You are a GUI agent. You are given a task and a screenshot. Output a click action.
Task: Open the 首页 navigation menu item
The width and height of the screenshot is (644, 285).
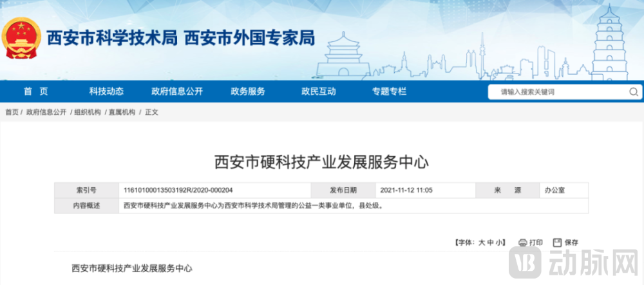[35, 92]
